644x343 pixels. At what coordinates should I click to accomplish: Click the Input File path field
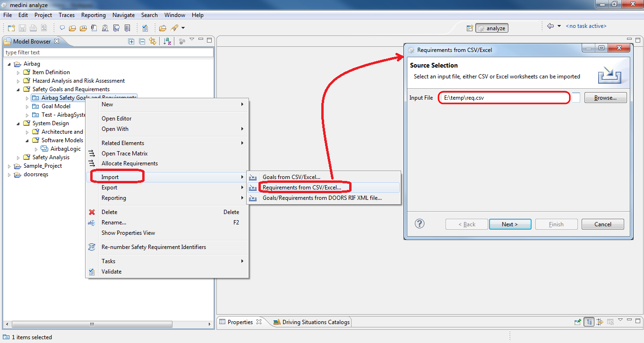pos(509,98)
